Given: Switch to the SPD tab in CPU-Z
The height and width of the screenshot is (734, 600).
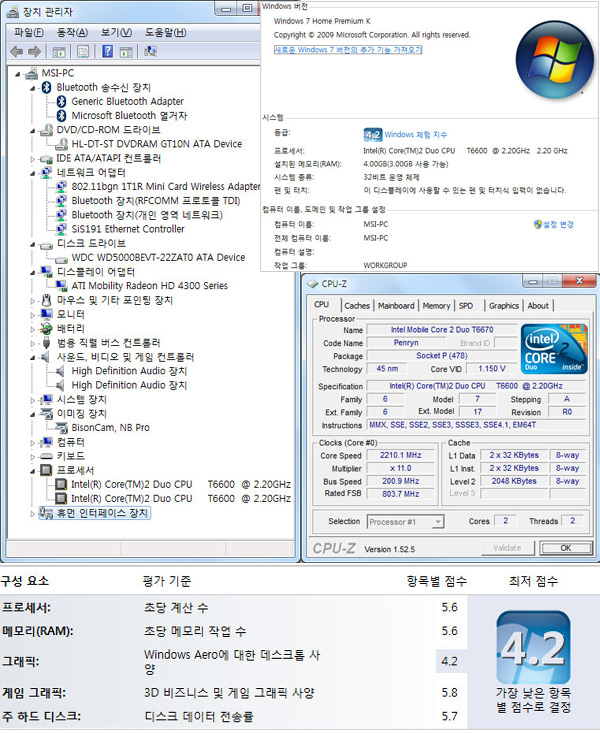Looking at the screenshot, I should pyautogui.click(x=466, y=306).
